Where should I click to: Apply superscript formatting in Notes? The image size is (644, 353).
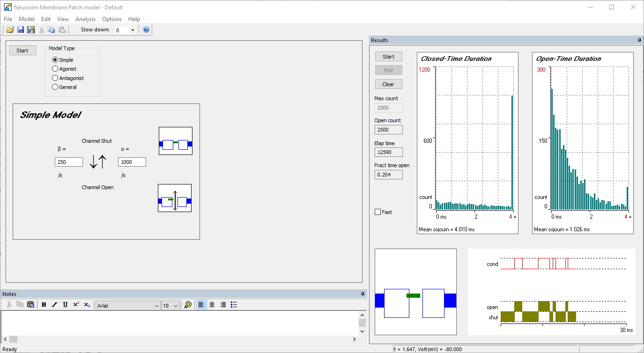pyautogui.click(x=76, y=305)
